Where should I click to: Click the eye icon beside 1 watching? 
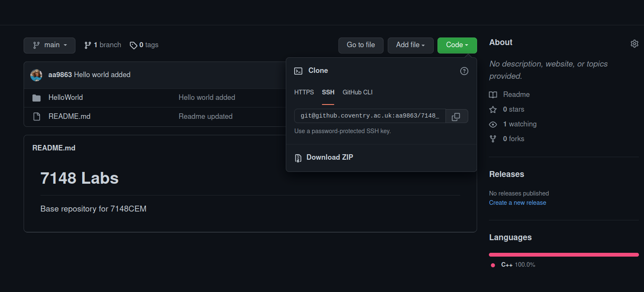tap(493, 124)
